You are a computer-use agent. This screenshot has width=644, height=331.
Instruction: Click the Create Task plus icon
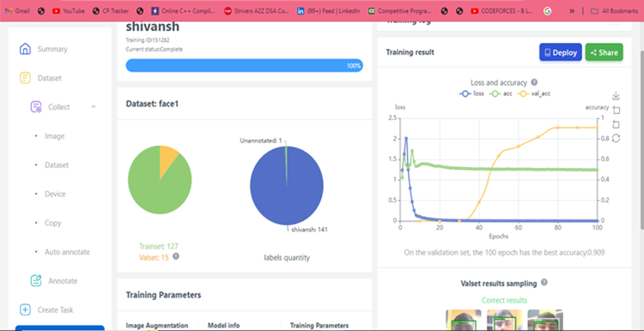[x=25, y=310]
